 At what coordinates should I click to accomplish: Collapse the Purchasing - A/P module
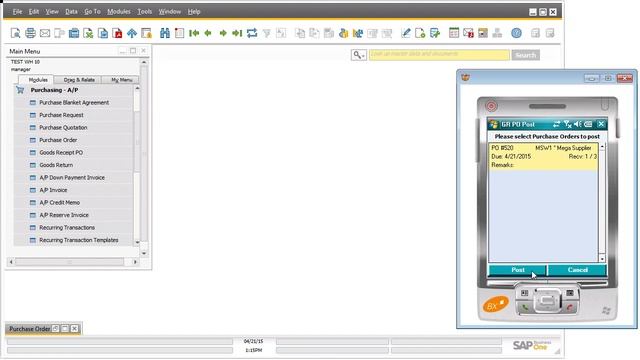[x=54, y=90]
